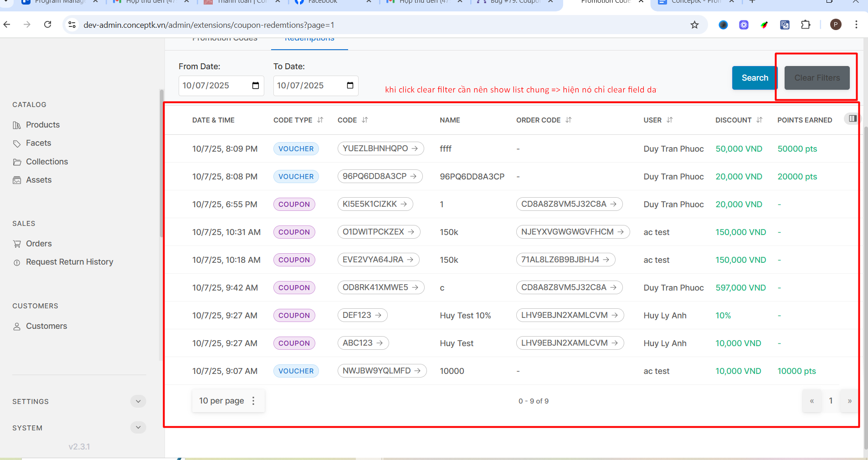Sort table by Order Code column
The width and height of the screenshot is (868, 460).
(568, 120)
